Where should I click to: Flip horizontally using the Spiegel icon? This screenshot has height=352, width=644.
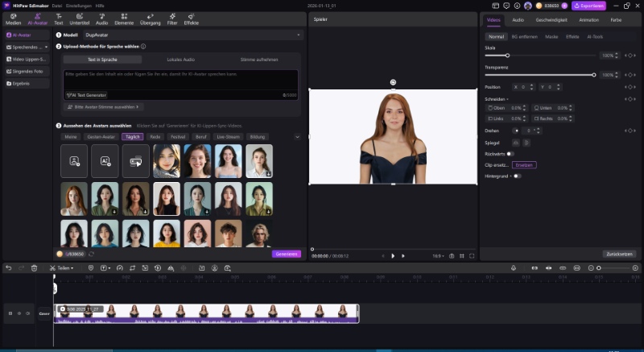[x=516, y=143]
